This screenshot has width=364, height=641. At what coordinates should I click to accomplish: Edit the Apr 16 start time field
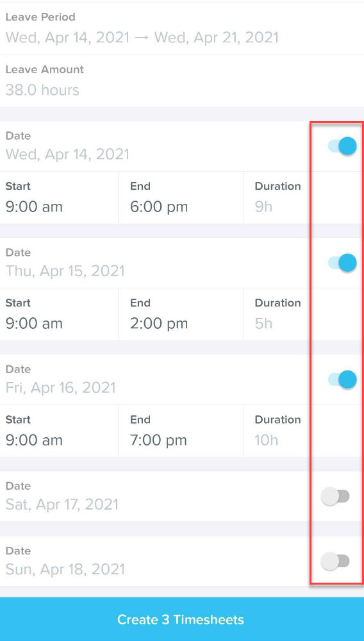[59, 431]
